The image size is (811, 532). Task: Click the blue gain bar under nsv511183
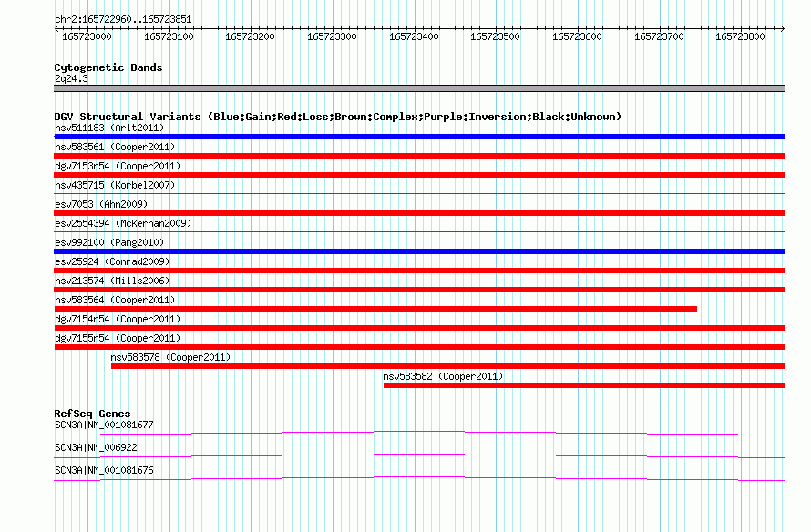click(419, 137)
